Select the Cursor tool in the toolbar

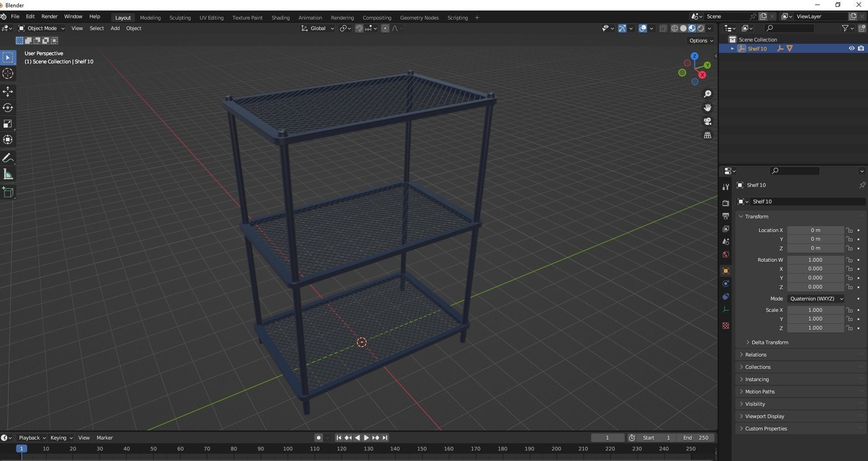8,73
